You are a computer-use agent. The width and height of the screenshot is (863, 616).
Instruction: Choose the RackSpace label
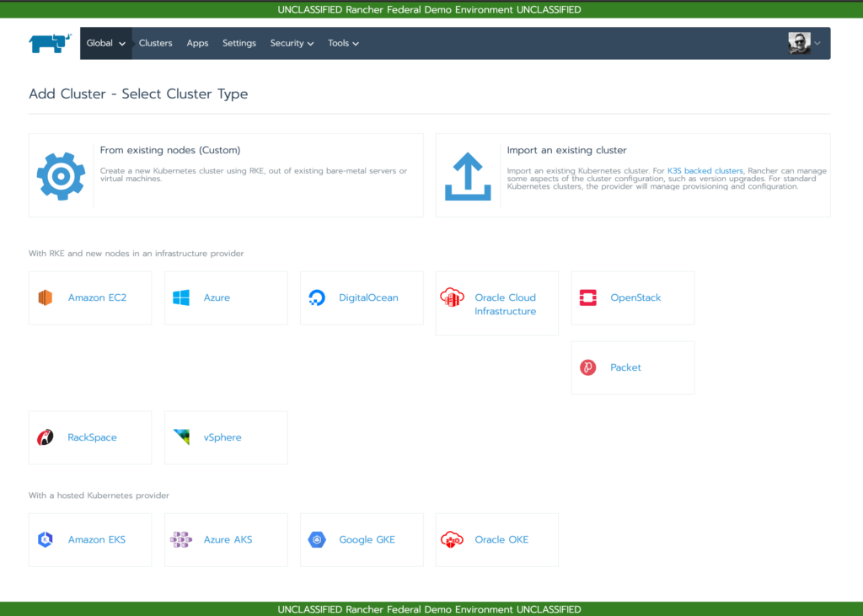tap(92, 437)
